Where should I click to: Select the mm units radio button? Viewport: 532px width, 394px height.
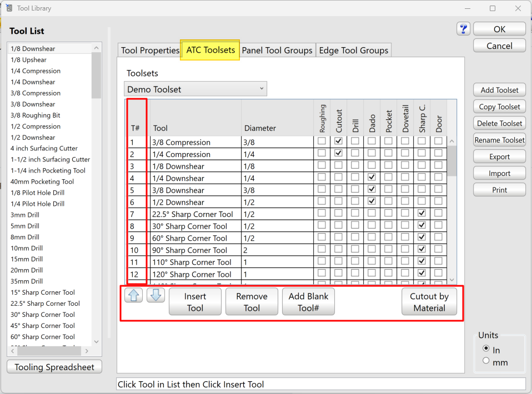click(486, 361)
